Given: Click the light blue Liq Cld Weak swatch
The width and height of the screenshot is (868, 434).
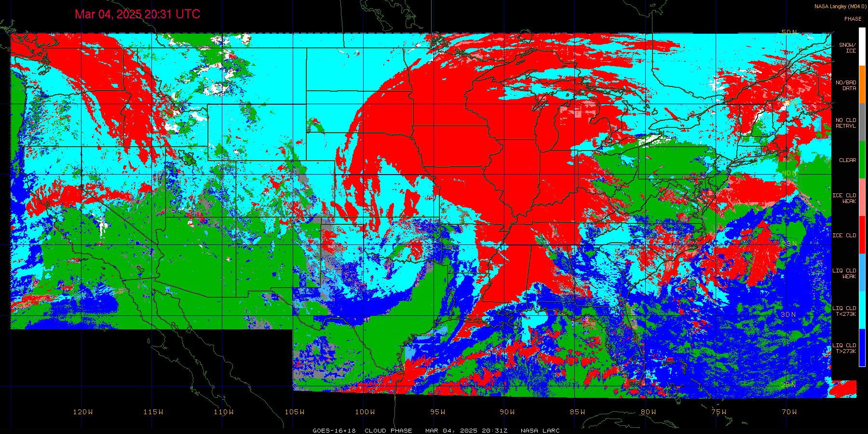Looking at the screenshot, I should click(x=862, y=272).
